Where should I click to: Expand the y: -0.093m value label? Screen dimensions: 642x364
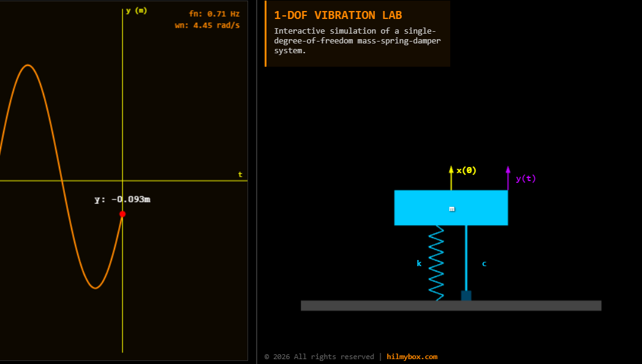pos(122,199)
